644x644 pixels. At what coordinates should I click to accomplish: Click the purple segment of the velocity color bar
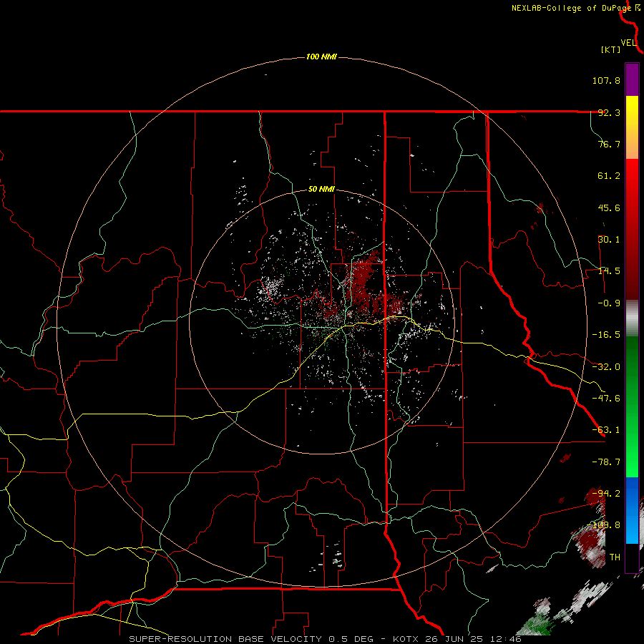point(632,79)
